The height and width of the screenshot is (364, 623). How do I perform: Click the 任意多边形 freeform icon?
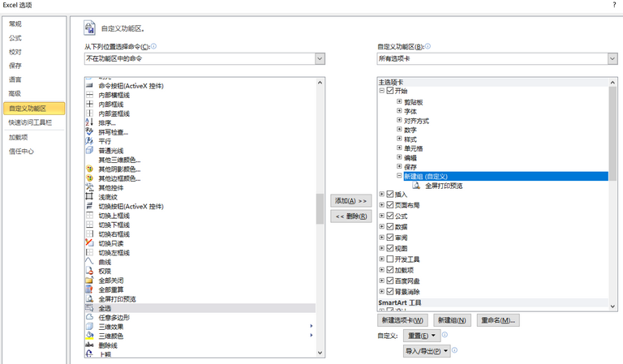pos(89,317)
